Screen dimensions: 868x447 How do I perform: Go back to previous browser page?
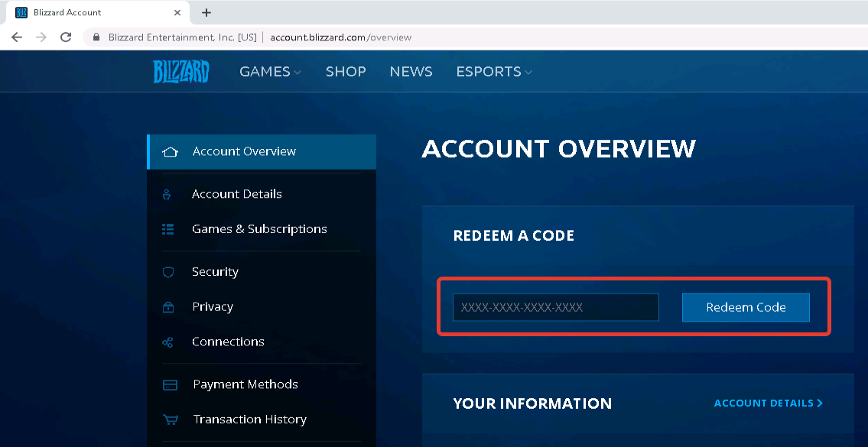tap(17, 37)
